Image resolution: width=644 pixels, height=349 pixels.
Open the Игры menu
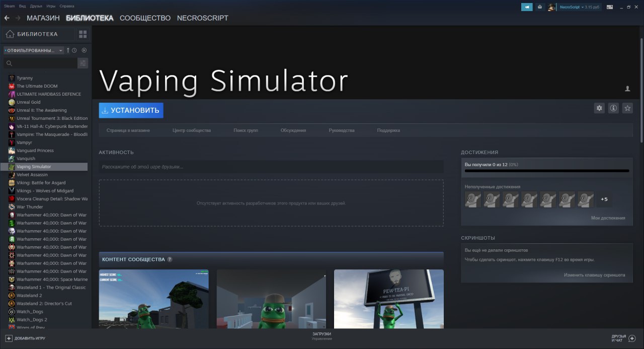click(x=51, y=6)
